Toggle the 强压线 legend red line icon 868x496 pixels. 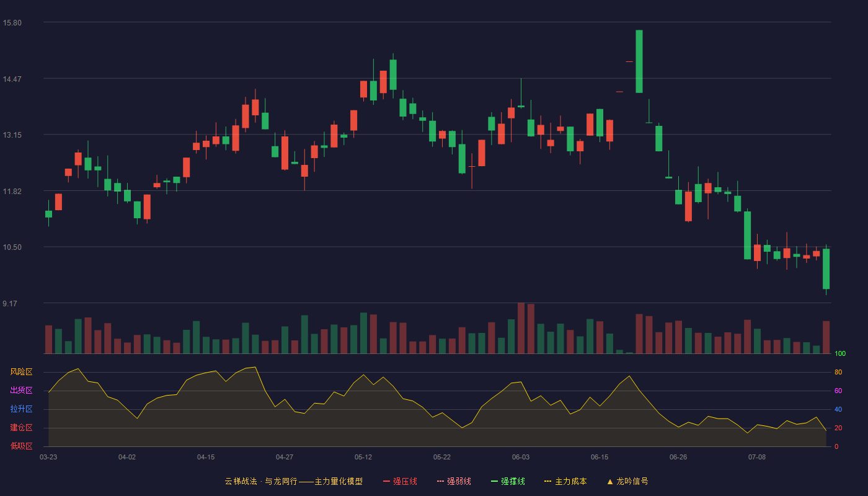tap(387, 481)
